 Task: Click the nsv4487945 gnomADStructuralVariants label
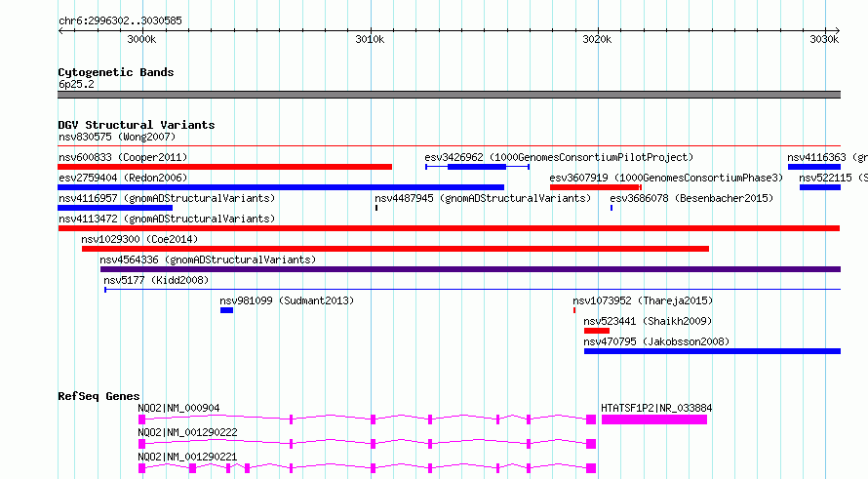483,198
